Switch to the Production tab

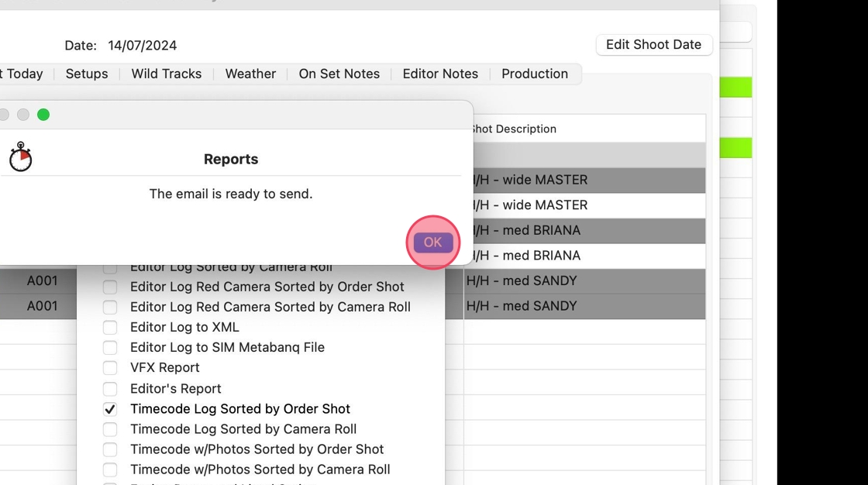tap(535, 74)
